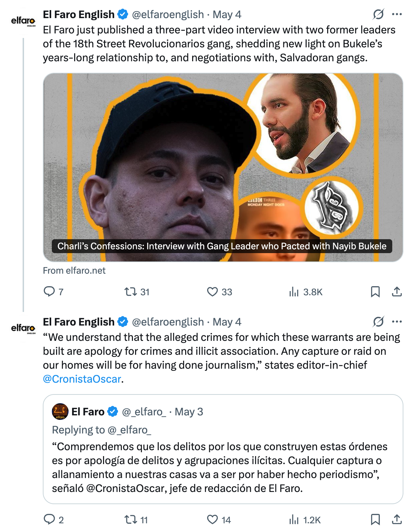Open Grok icon on the second tweet

pyautogui.click(x=378, y=322)
